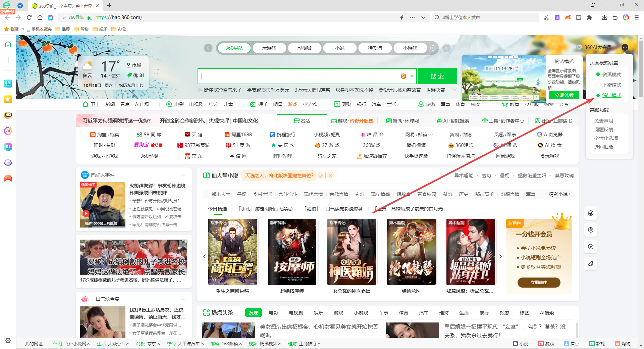The width and height of the screenshot is (644, 349).
Task: Select 平衡模式 page mode
Action: 611,85
